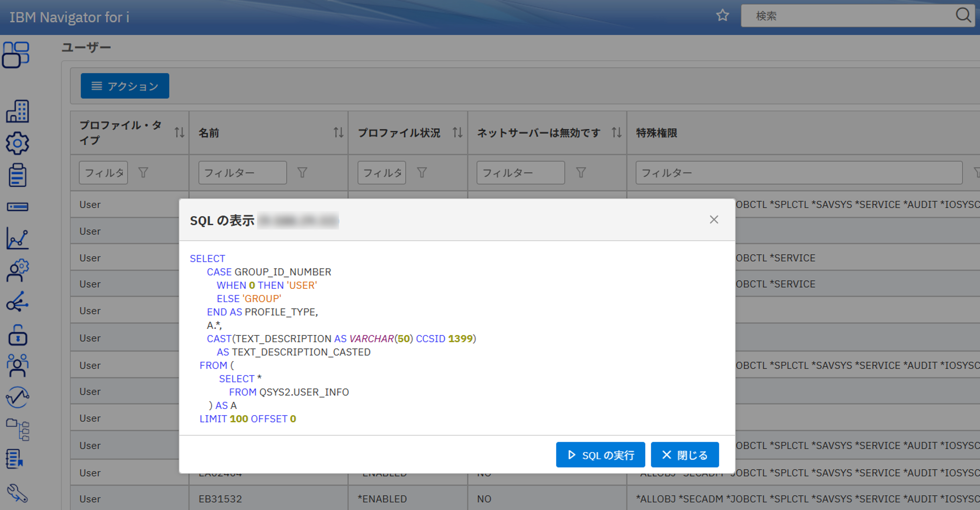Image resolution: width=980 pixels, height=510 pixels.
Task: Open the performance chart icon in sidebar
Action: point(17,239)
